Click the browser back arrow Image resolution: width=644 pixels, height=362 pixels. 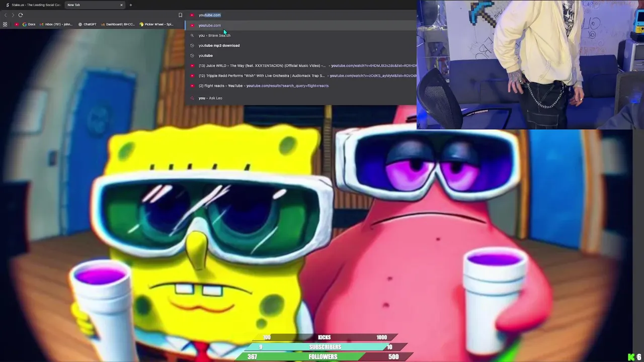pos(6,15)
